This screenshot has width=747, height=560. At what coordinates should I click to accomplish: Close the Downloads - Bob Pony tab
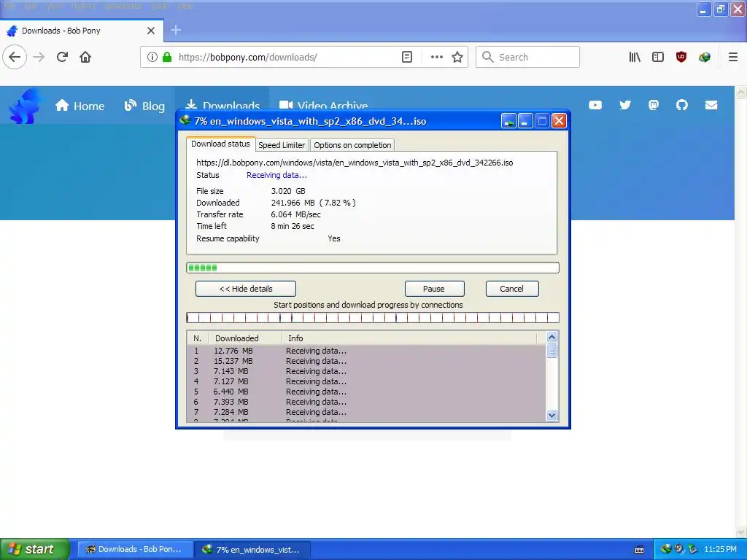(151, 31)
